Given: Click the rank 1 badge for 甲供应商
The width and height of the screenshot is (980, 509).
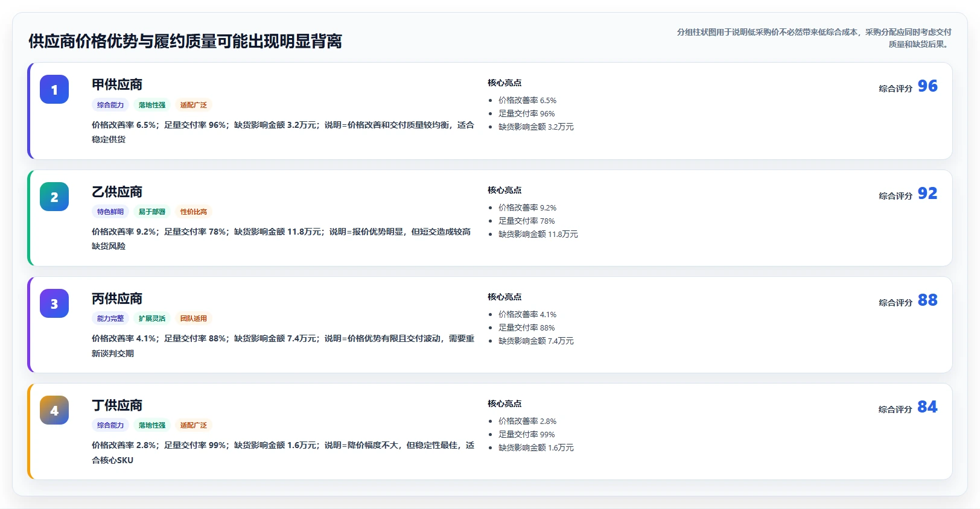Looking at the screenshot, I should (54, 89).
